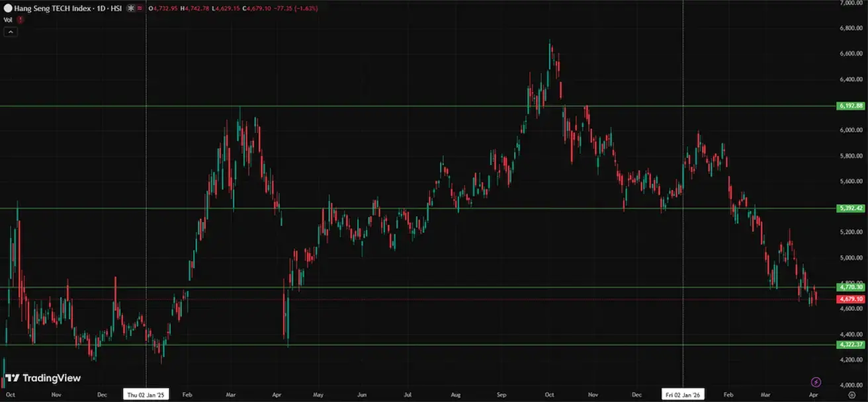Viewport: 868px width, 402px height.
Task: Select the 4,770.30 horizontal line price label
Action: tap(851, 287)
